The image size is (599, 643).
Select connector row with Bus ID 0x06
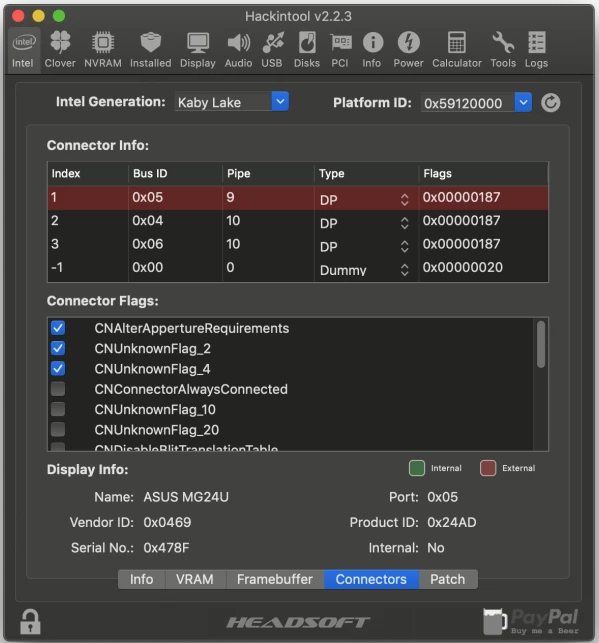click(x=298, y=244)
